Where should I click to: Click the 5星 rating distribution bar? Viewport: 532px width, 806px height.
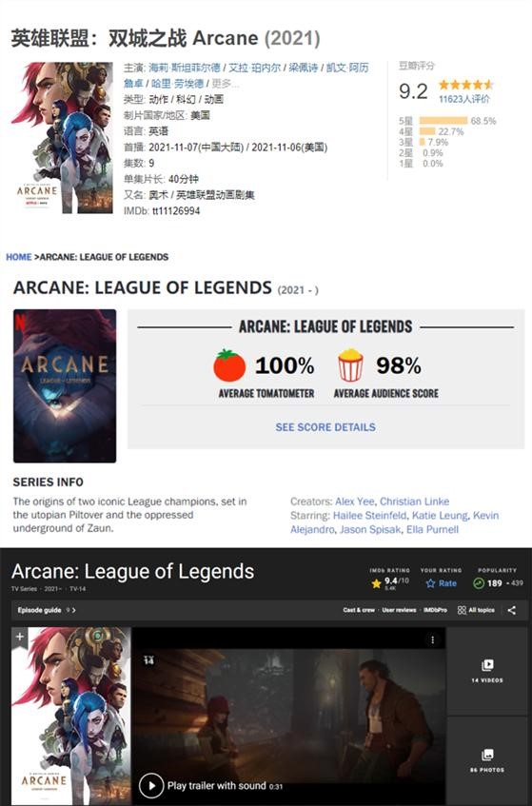[443, 121]
